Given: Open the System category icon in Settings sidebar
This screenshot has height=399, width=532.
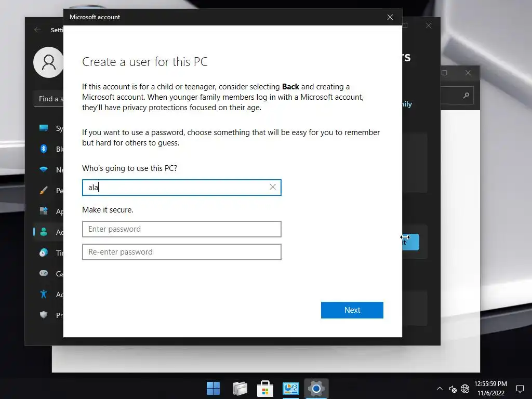Looking at the screenshot, I should pyautogui.click(x=44, y=128).
